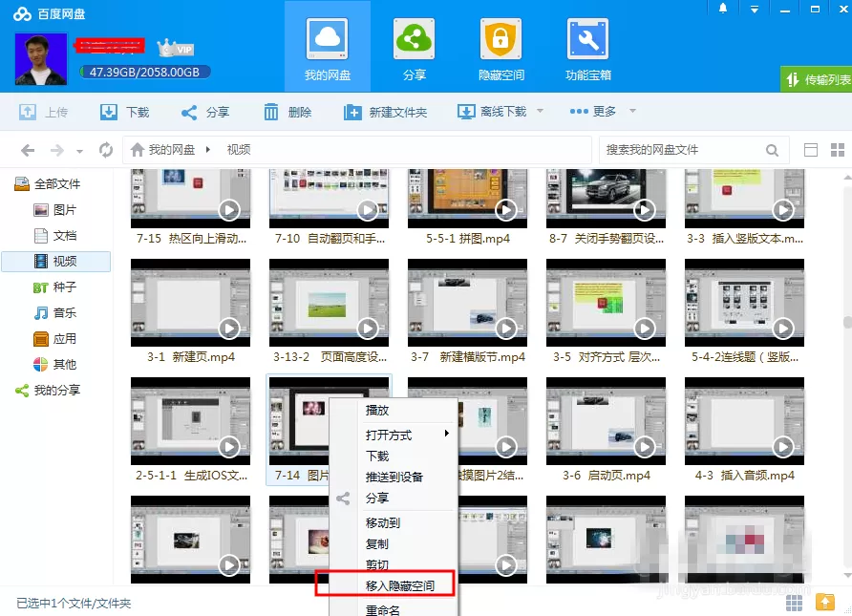This screenshot has height=616, width=852.
Task: Switch to grid thumbnail view
Action: [x=838, y=150]
